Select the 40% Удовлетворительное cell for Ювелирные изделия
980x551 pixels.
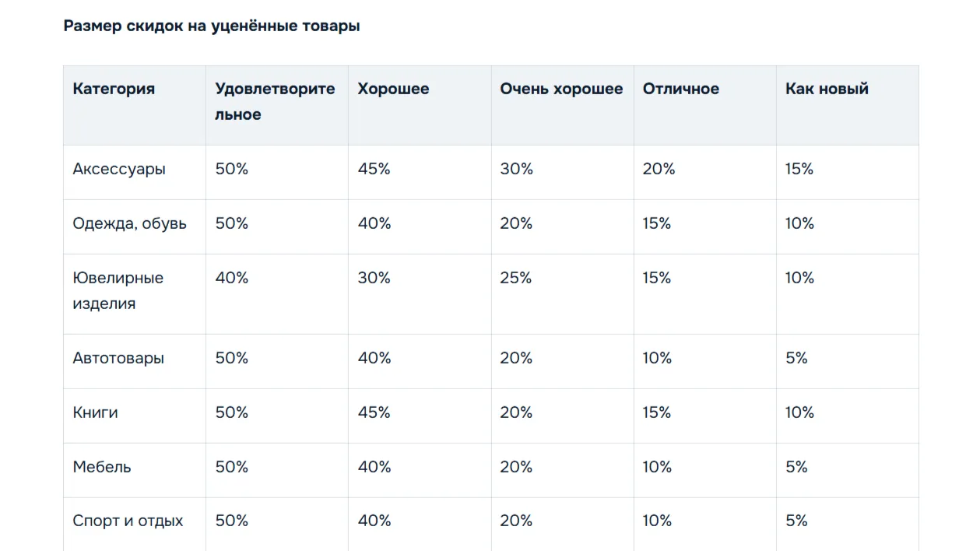tap(231, 278)
